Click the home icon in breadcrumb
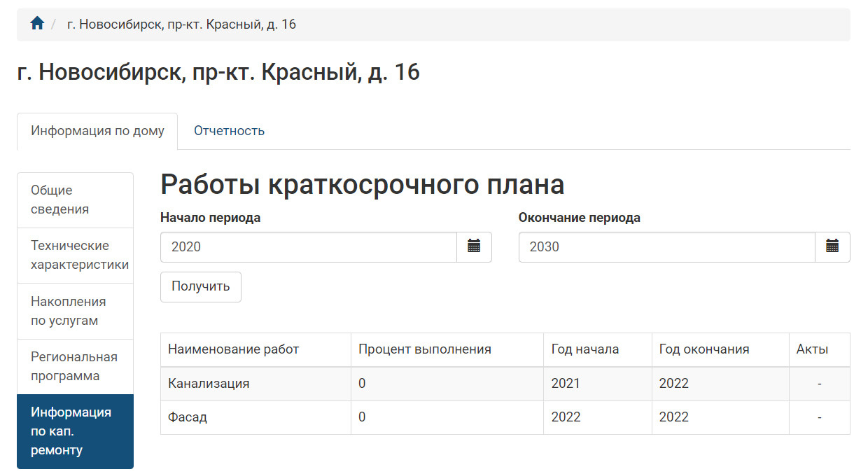 tap(37, 24)
